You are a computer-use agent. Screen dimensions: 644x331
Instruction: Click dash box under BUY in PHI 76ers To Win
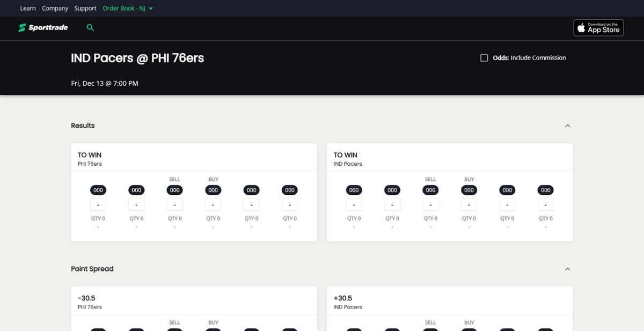213,205
